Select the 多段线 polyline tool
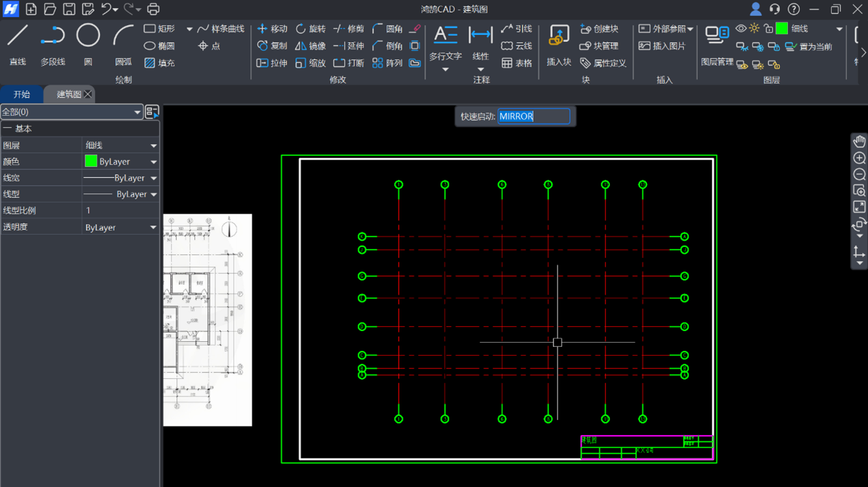The width and height of the screenshot is (868, 487). tap(53, 44)
